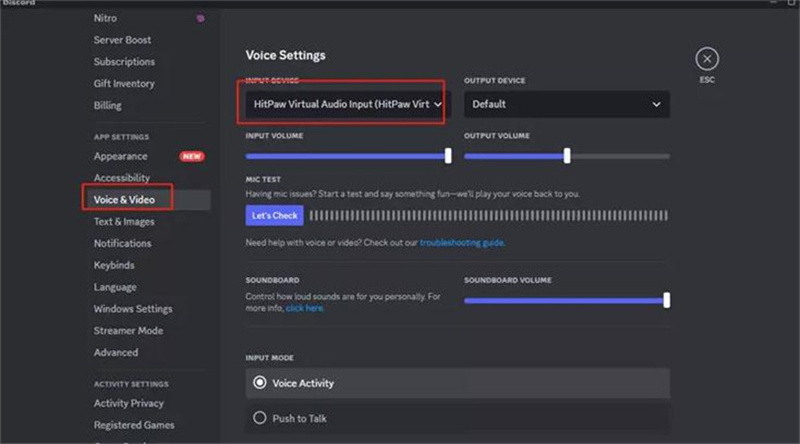Image resolution: width=800 pixels, height=444 pixels.
Task: Click the Input Volume slider handle
Action: [448, 155]
